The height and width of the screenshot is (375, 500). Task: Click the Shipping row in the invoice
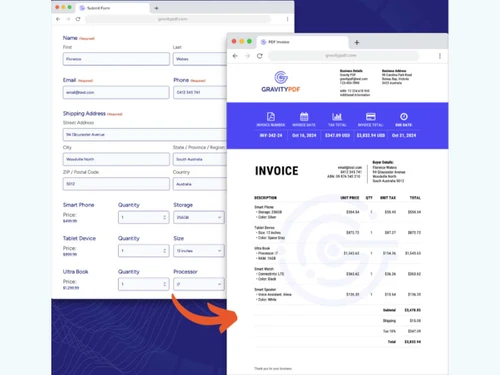[x=337, y=321]
